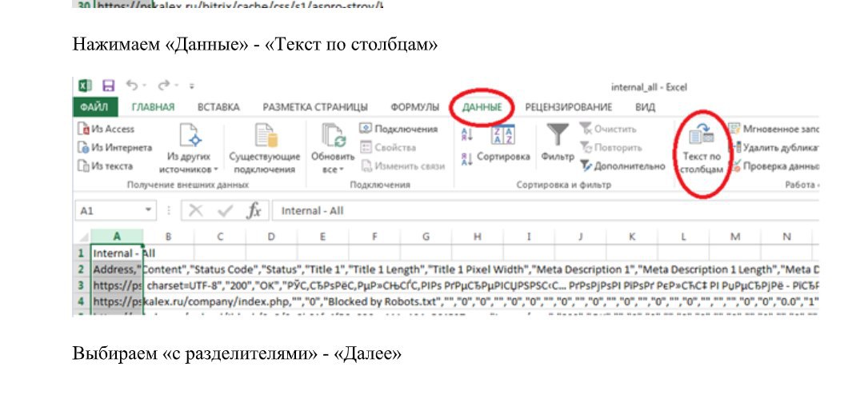Click Изменить связи button
The image size is (868, 399).
point(403,166)
